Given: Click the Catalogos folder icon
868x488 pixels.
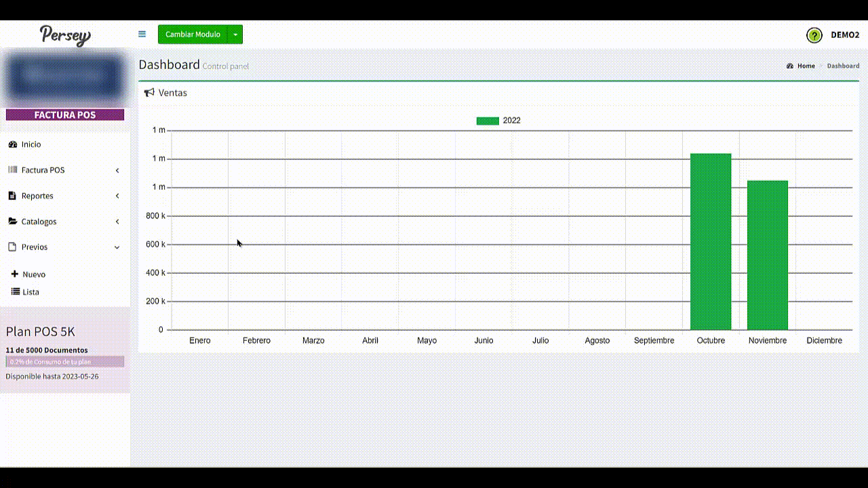Looking at the screenshot, I should (12, 222).
